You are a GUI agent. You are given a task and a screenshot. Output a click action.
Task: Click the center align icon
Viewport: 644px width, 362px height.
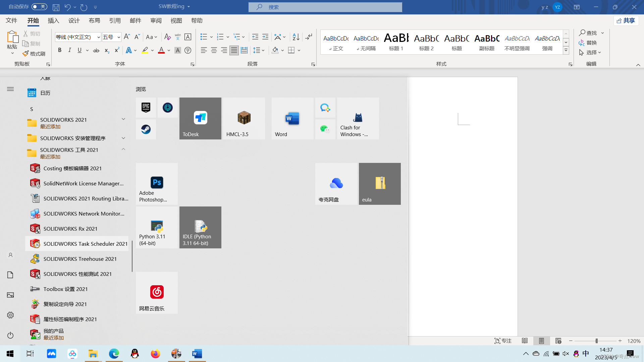coord(214,50)
